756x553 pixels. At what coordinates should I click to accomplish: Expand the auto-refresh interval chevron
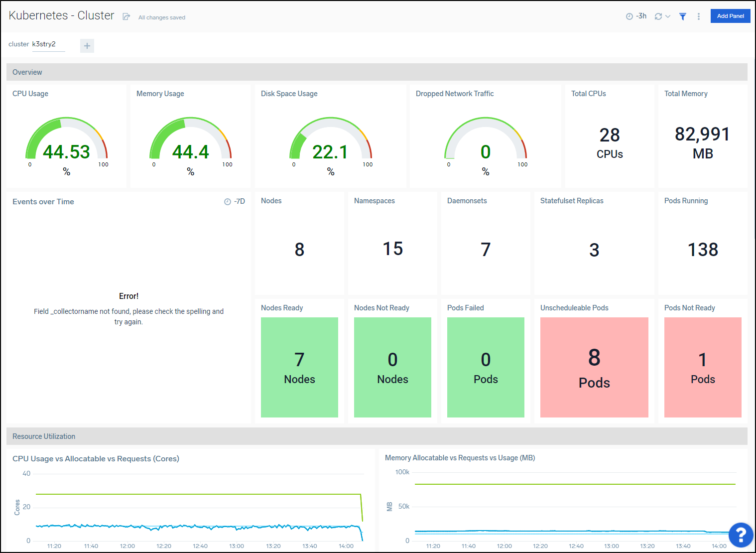coord(668,16)
